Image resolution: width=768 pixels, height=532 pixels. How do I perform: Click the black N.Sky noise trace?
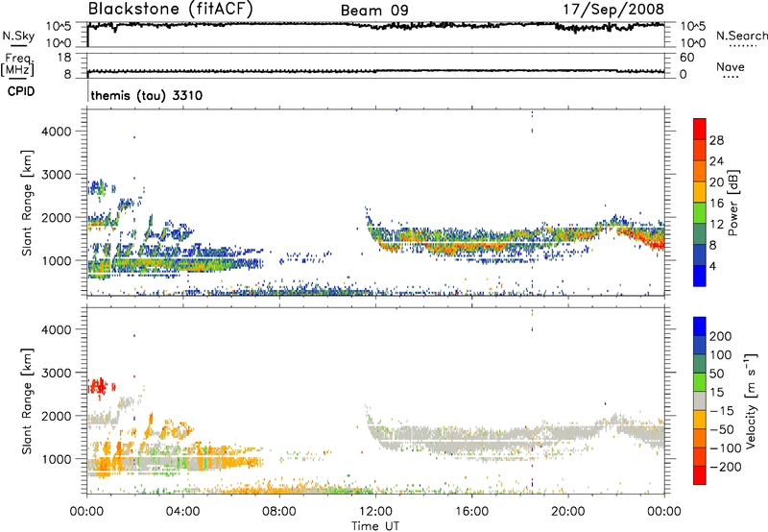click(x=376, y=26)
